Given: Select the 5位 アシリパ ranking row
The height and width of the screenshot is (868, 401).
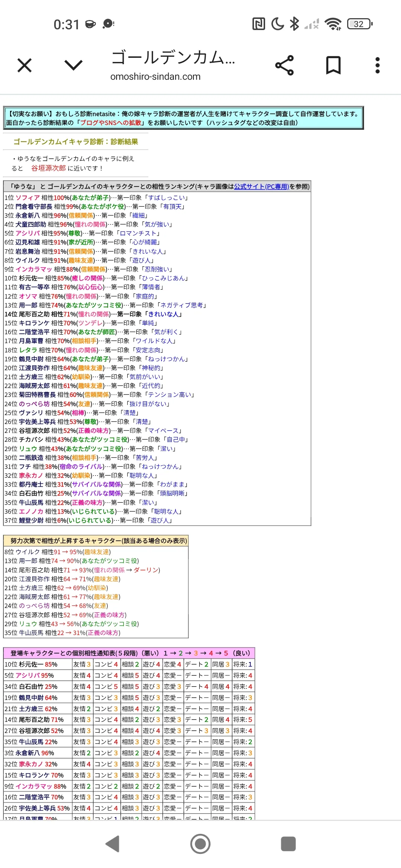Looking at the screenshot, I should [157, 233].
